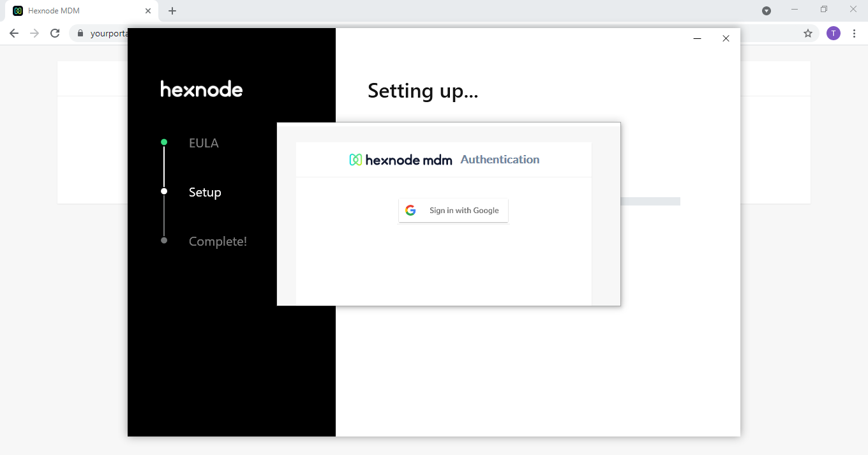Open a new Chrome tab
Viewport: 868px width, 455px height.
pos(172,11)
